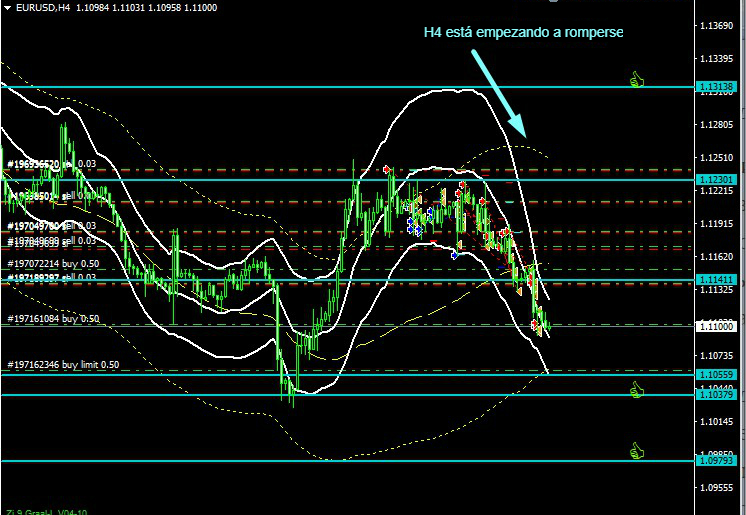The width and height of the screenshot is (746, 515).
Task: Select the 1.12301 price level tag
Action: [719, 179]
